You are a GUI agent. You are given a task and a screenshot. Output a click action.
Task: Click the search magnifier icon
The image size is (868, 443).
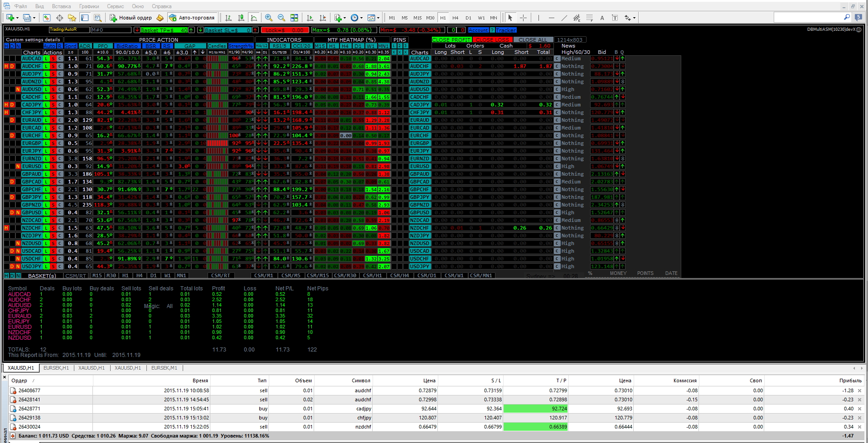(847, 17)
